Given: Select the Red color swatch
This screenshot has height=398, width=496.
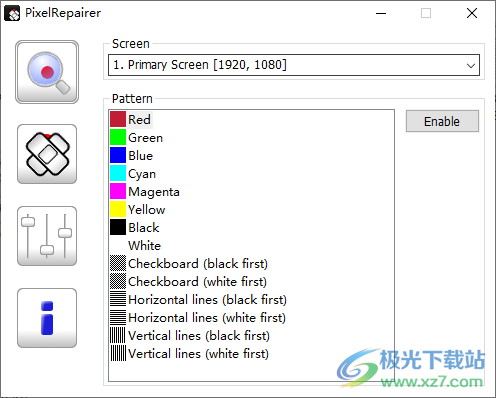Looking at the screenshot, I should [x=118, y=120].
